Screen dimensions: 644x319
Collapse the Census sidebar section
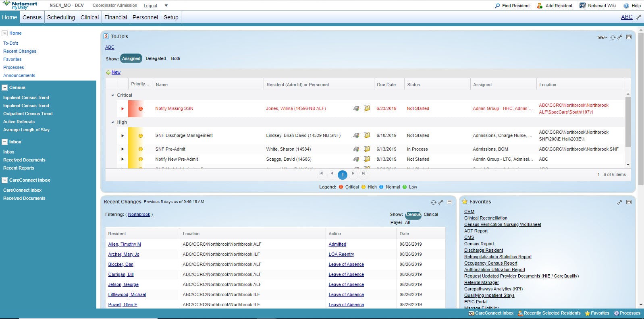(5, 87)
